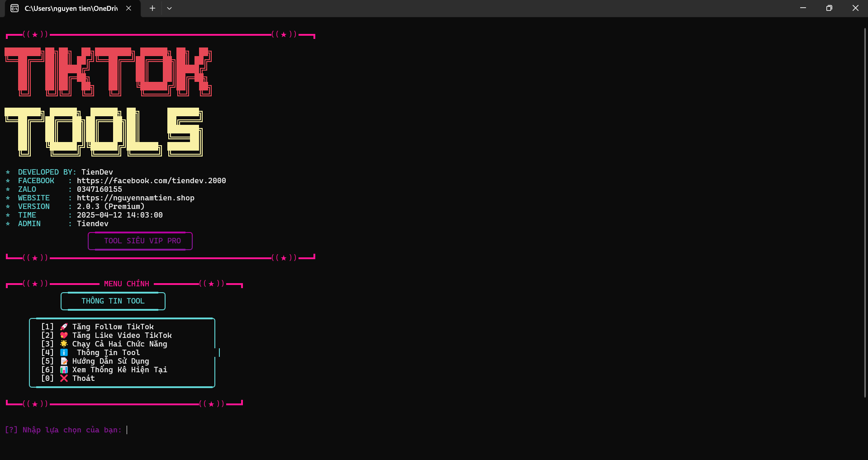Click the nguyennamtien.shop website link
The height and width of the screenshot is (460, 868).
(x=135, y=198)
